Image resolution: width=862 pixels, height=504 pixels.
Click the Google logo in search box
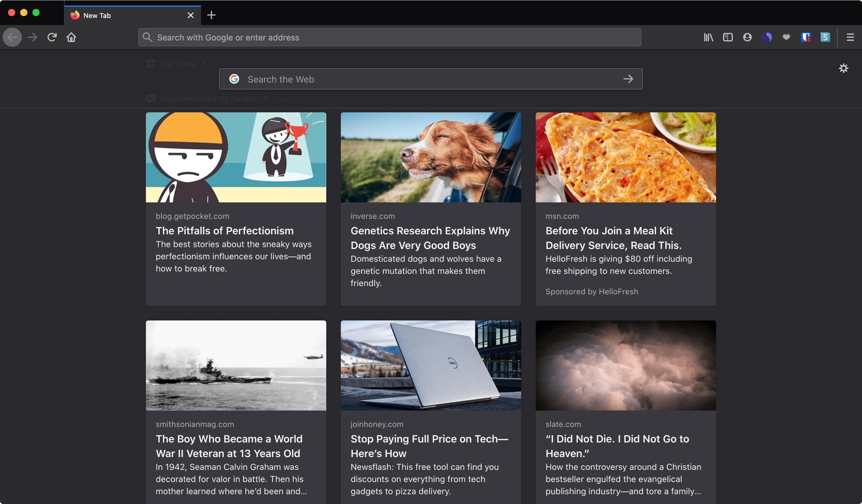point(234,79)
